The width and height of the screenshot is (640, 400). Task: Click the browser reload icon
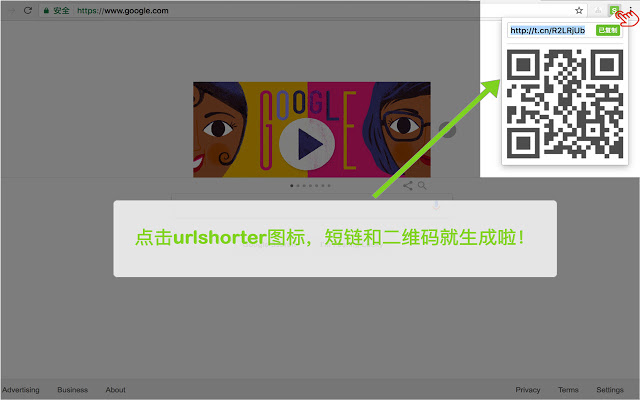[x=28, y=10]
